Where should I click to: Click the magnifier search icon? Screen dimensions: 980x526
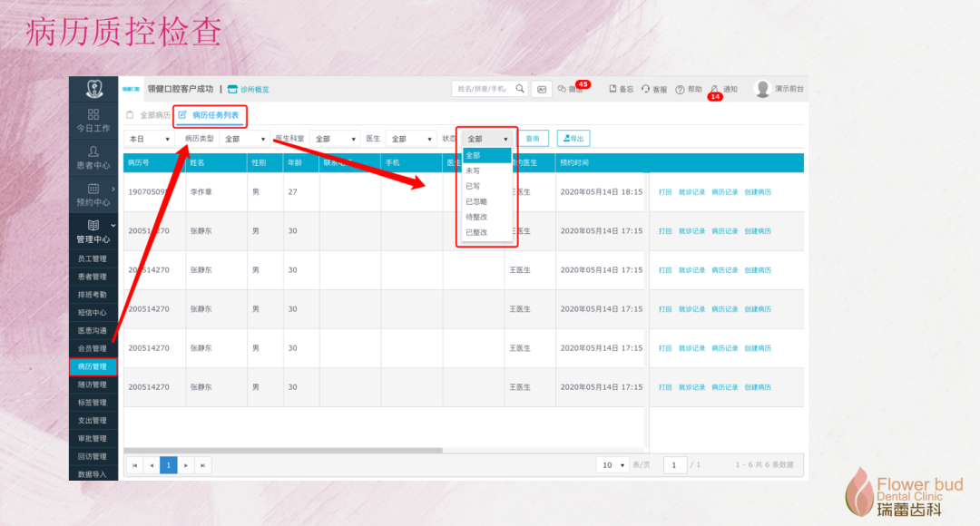coord(520,89)
